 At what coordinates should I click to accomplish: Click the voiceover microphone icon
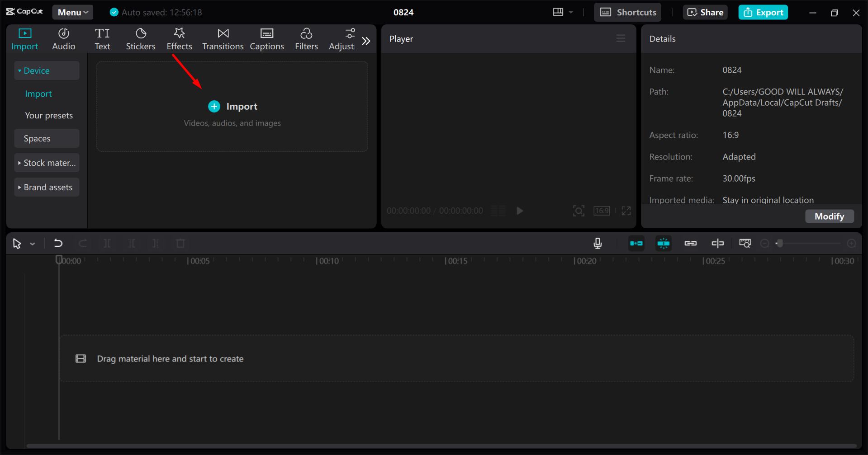[x=597, y=243]
